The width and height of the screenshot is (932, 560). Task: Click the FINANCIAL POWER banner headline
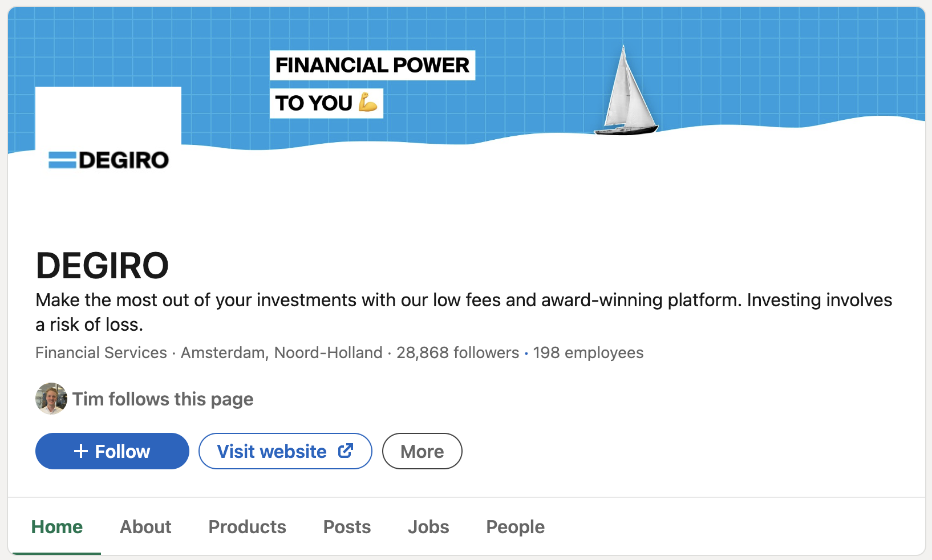tap(372, 65)
